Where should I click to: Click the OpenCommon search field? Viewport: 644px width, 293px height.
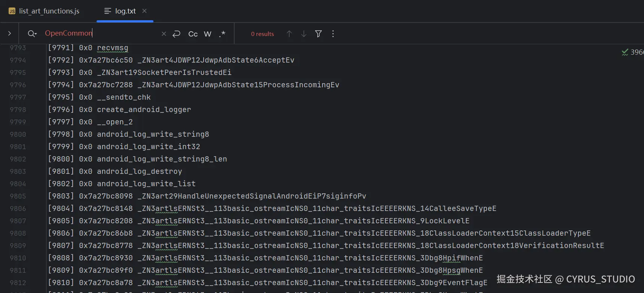101,33
